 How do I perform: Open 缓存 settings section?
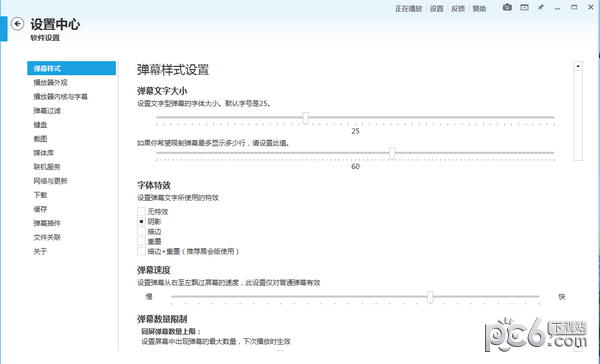[x=40, y=209]
